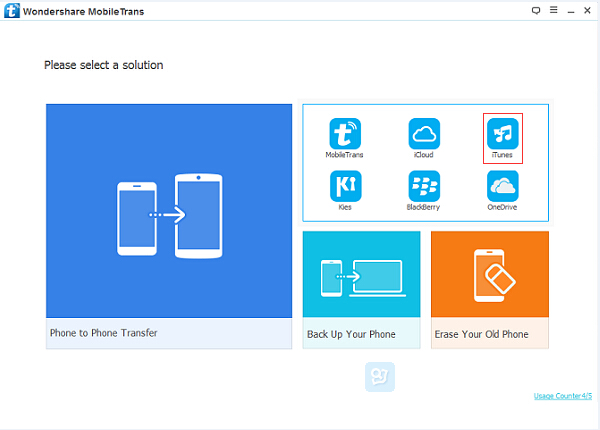This screenshot has height=430, width=600.
Task: Close the MobileTrans window
Action: pos(587,10)
